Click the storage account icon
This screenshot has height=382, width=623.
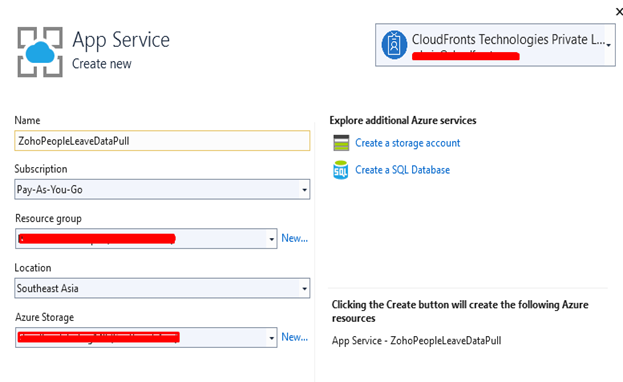coord(341,143)
